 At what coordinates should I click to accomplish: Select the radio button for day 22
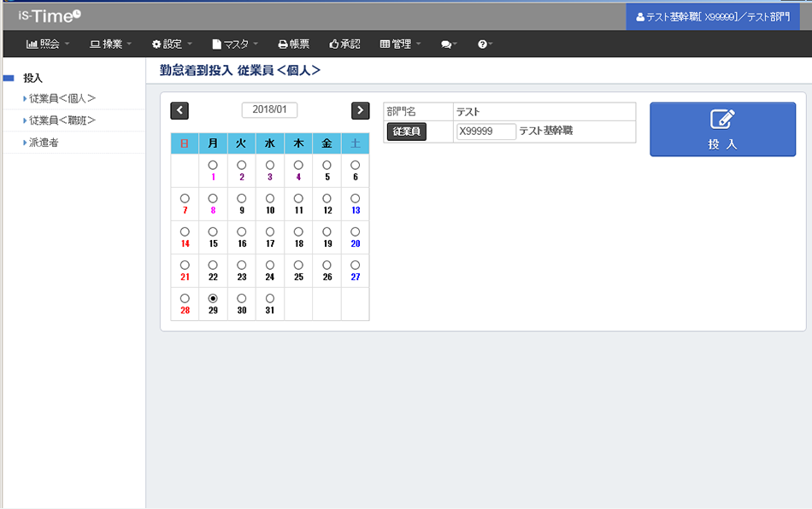point(213,266)
